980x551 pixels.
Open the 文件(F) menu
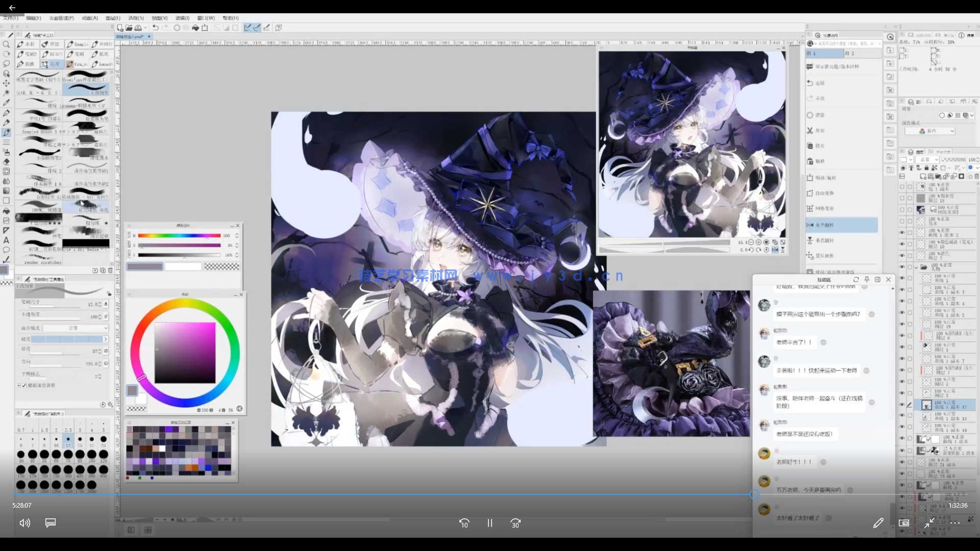pyautogui.click(x=10, y=18)
